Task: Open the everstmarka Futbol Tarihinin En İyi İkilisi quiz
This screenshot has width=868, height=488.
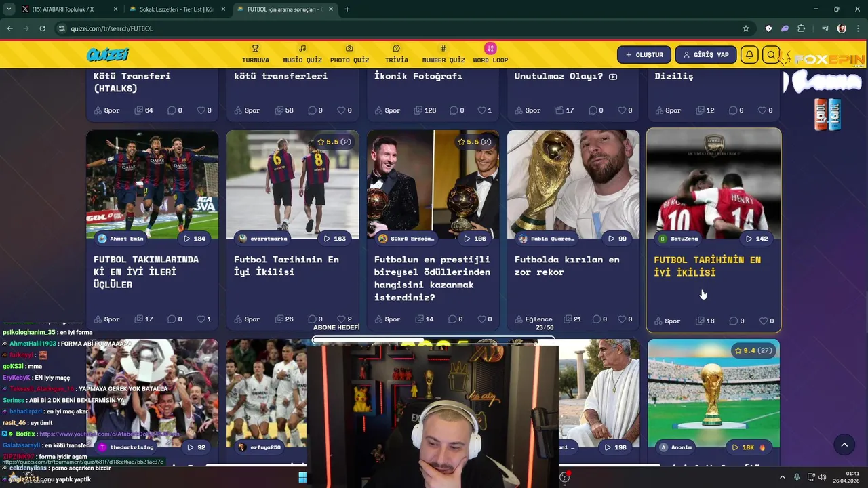Action: 286,266
